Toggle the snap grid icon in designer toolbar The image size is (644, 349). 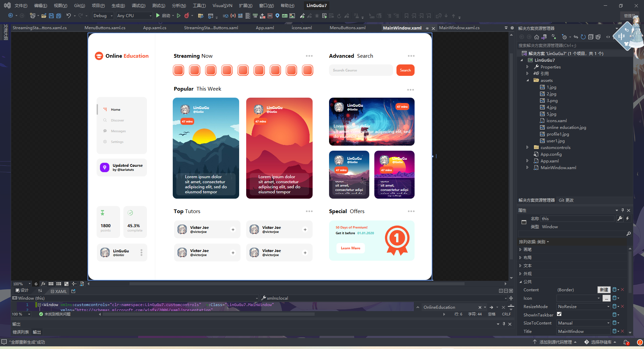click(x=51, y=284)
